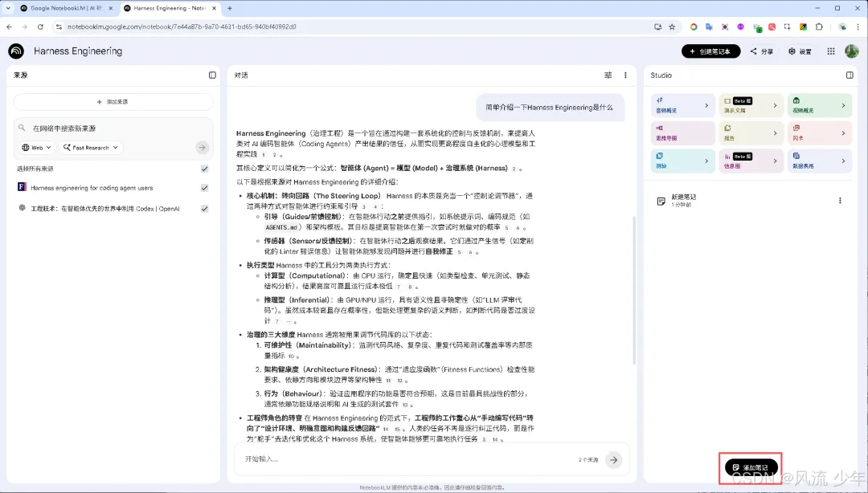
Task: Open chat configuration sliders icon
Action: coord(608,75)
